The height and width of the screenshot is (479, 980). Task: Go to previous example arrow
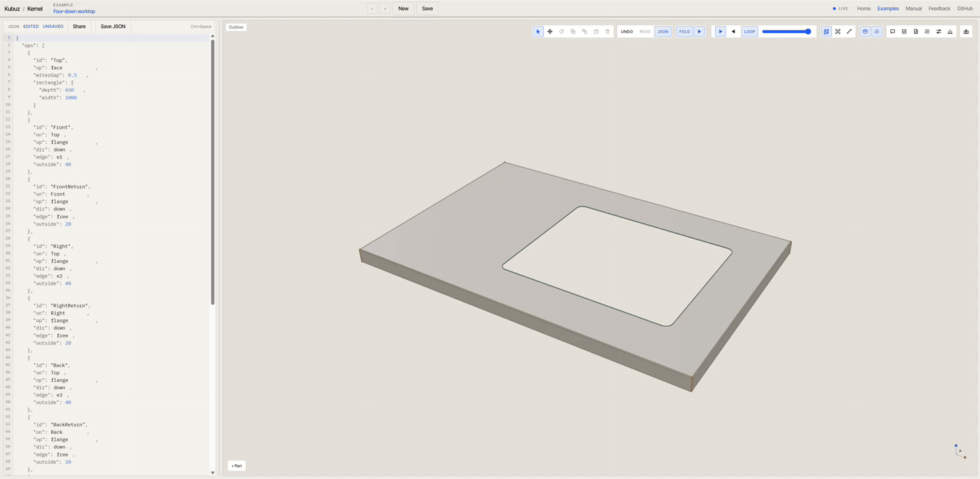372,9
